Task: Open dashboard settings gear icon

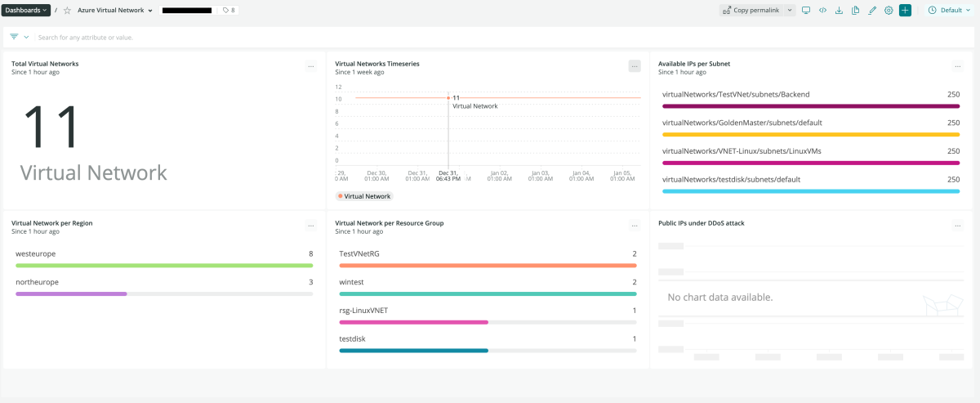Action: click(889, 10)
